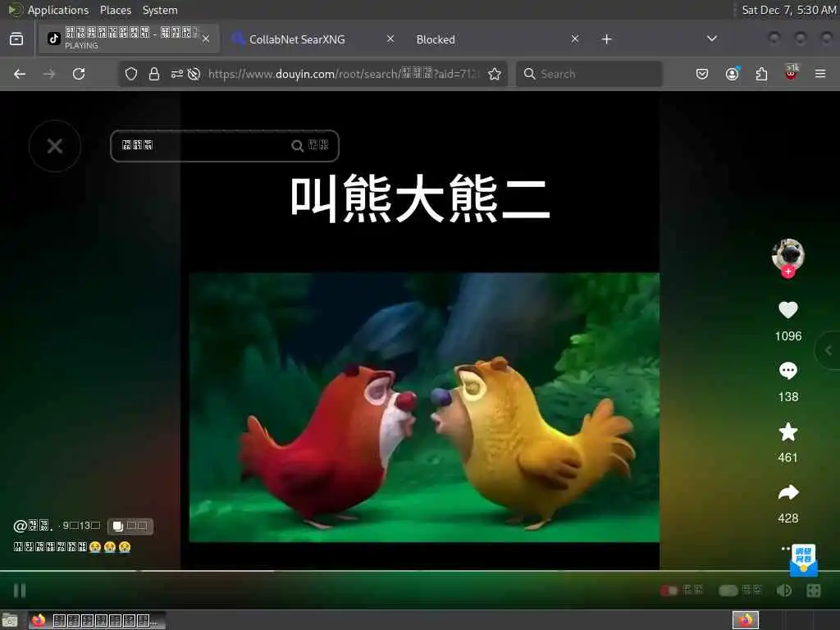The width and height of the screenshot is (840, 630).
Task: Toggle the gray switch in player controls
Action: click(x=728, y=591)
